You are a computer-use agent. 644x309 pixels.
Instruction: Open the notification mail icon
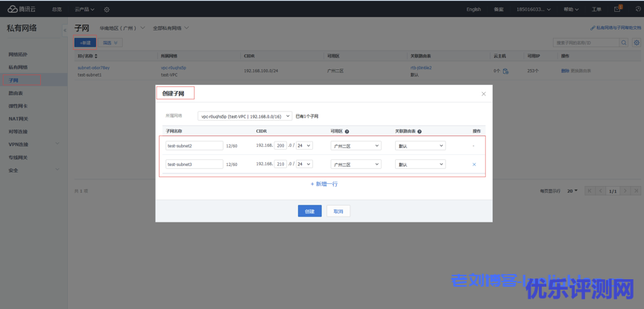click(617, 9)
